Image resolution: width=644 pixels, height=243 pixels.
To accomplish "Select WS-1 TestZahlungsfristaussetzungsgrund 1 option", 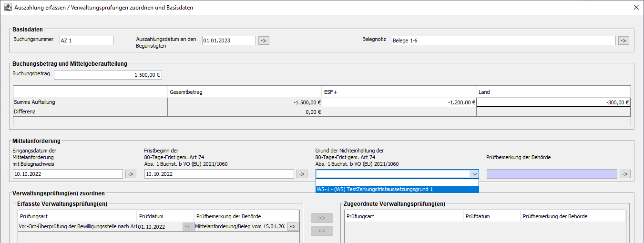I will 397,189.
